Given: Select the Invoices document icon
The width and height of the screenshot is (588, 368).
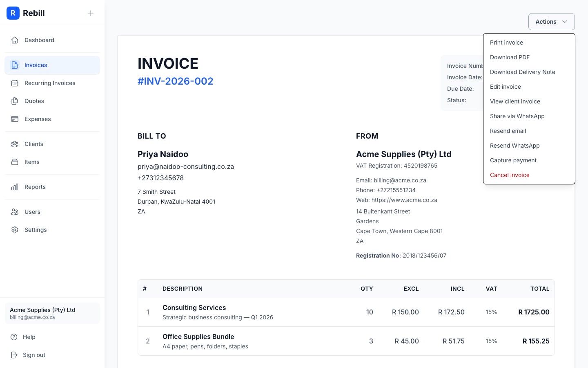Looking at the screenshot, I should coord(15,65).
